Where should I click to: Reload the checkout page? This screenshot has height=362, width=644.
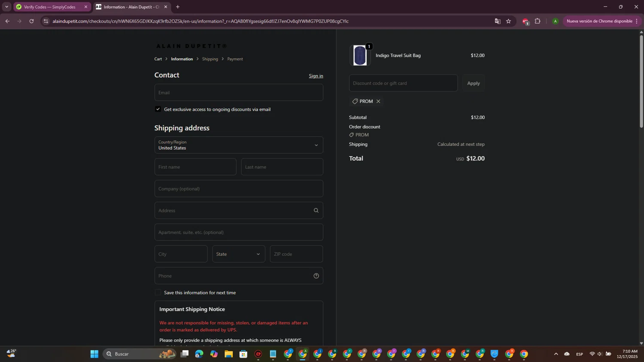tap(31, 21)
